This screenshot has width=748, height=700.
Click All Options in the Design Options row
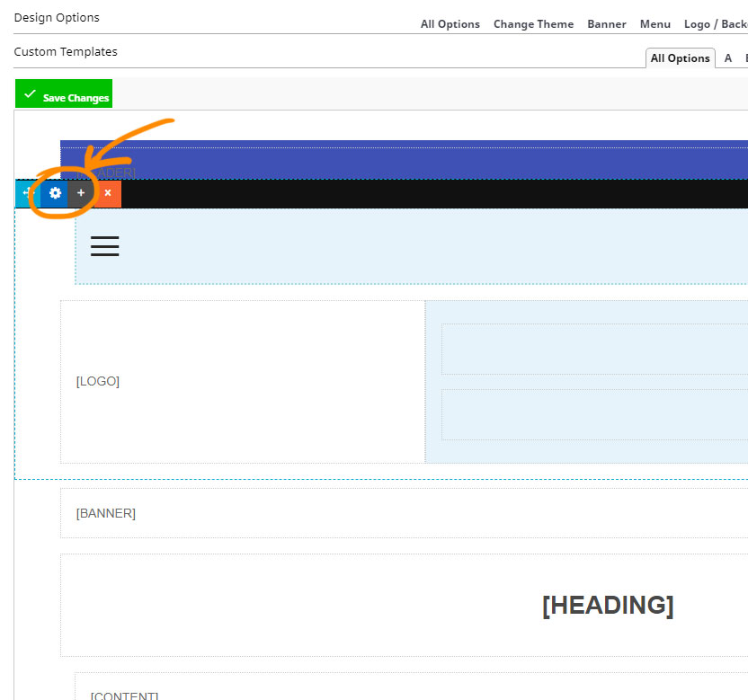point(450,24)
